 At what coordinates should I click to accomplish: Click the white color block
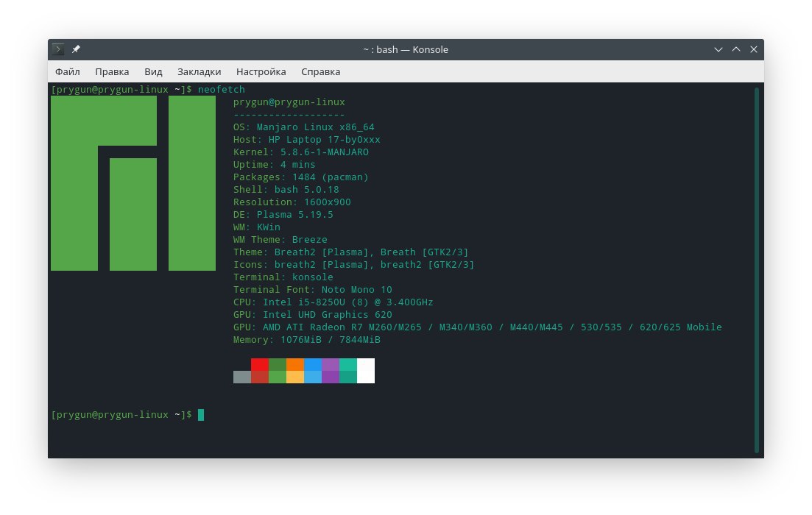point(366,371)
